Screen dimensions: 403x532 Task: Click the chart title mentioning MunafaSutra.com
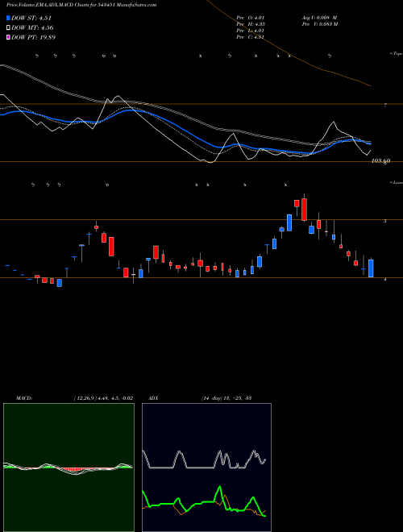(81, 5)
